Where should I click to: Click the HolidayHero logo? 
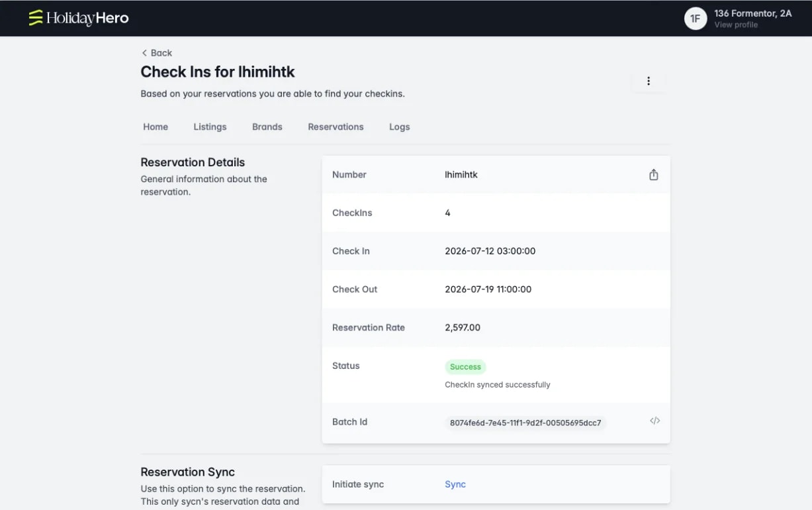pos(79,18)
